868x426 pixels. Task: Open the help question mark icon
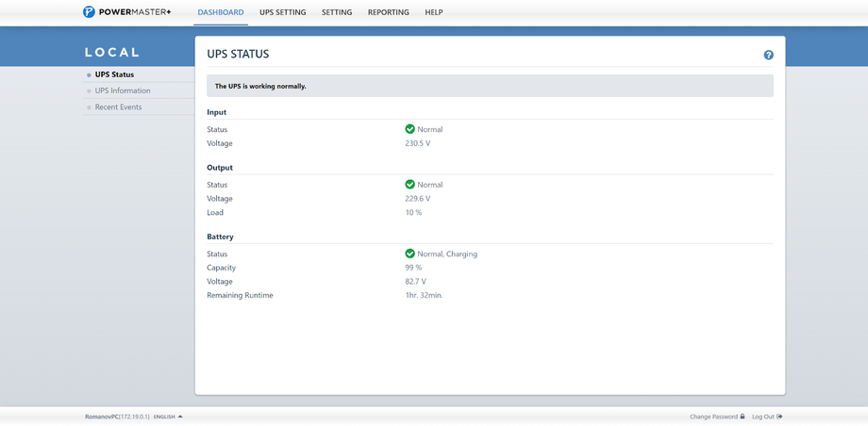coord(768,56)
